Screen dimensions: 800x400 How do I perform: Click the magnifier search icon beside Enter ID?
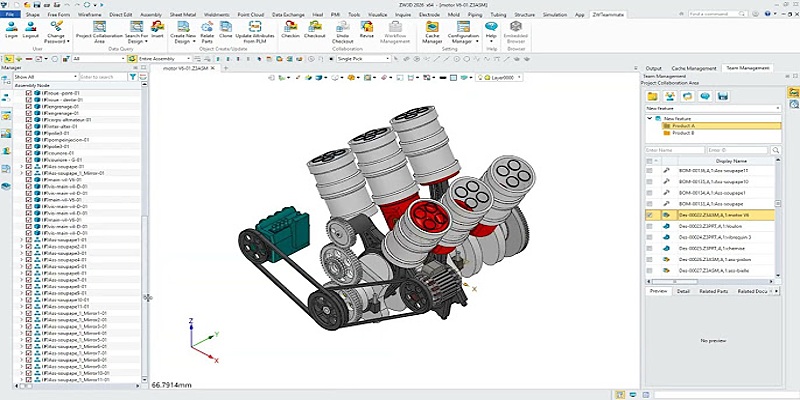776,150
